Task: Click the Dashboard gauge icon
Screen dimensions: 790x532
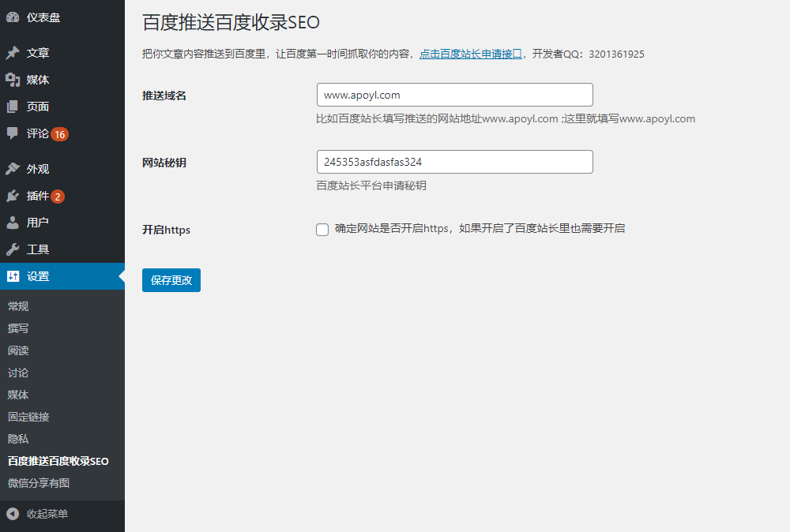Action: [x=13, y=17]
